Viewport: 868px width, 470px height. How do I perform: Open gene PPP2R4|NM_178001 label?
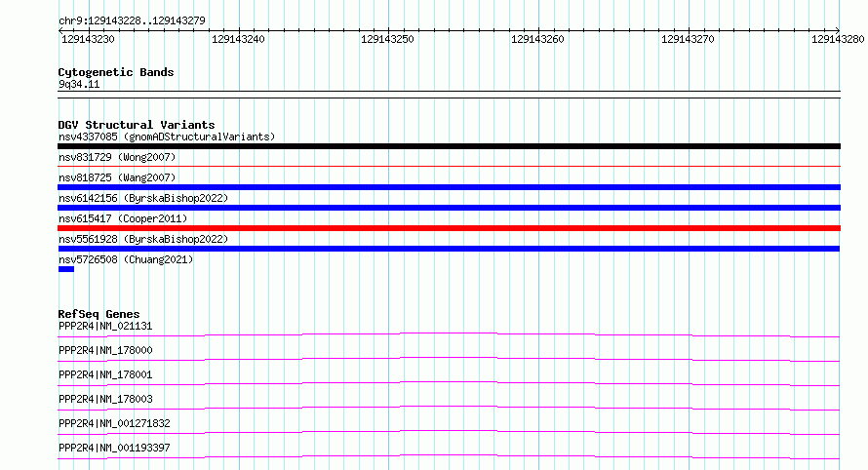click(105, 374)
